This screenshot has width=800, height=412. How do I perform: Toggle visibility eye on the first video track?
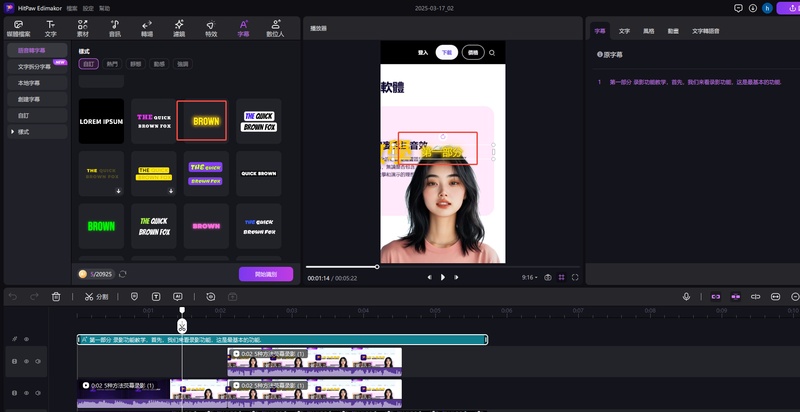[x=26, y=361]
